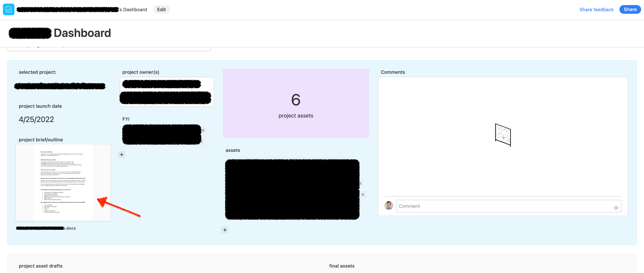Image resolution: width=644 pixels, height=273 pixels.
Task: Remove the first FYI person with the x
Action: (203, 130)
